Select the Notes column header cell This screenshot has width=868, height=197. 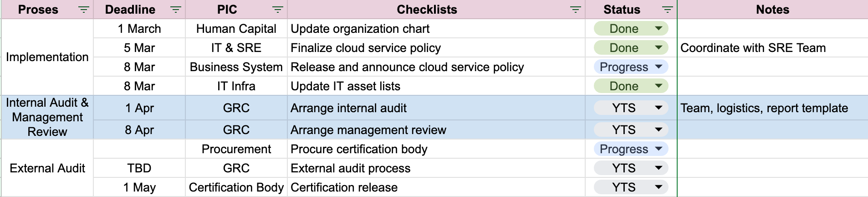tap(772, 10)
